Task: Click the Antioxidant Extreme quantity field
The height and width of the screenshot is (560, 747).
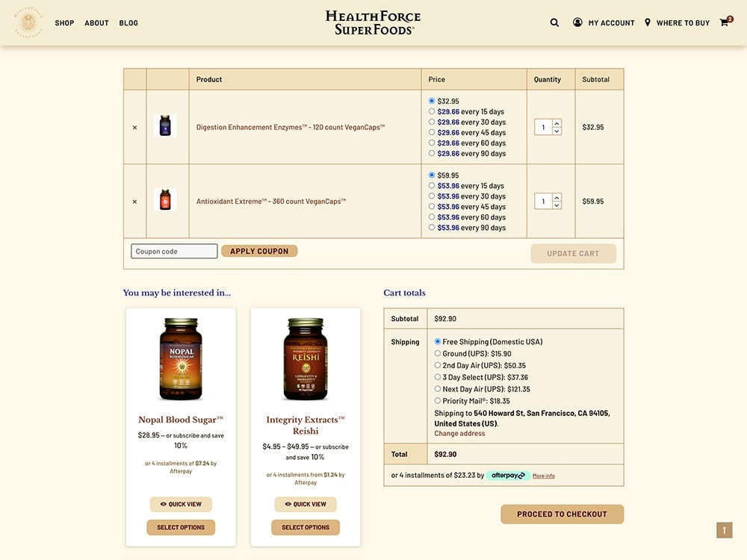Action: click(544, 202)
